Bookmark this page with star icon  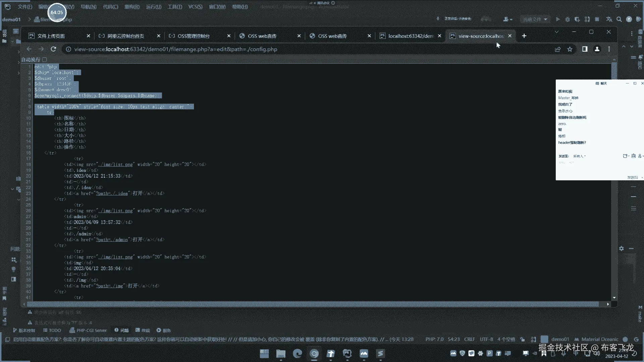tap(570, 49)
